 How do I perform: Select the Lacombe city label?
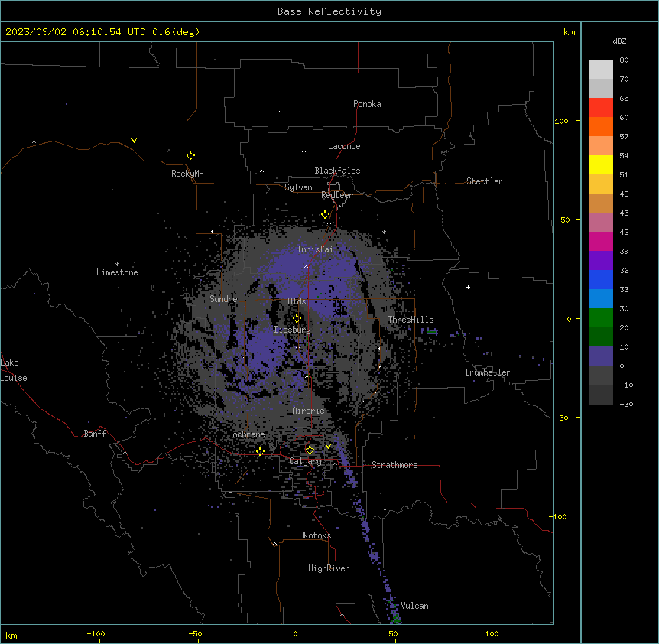tap(344, 146)
